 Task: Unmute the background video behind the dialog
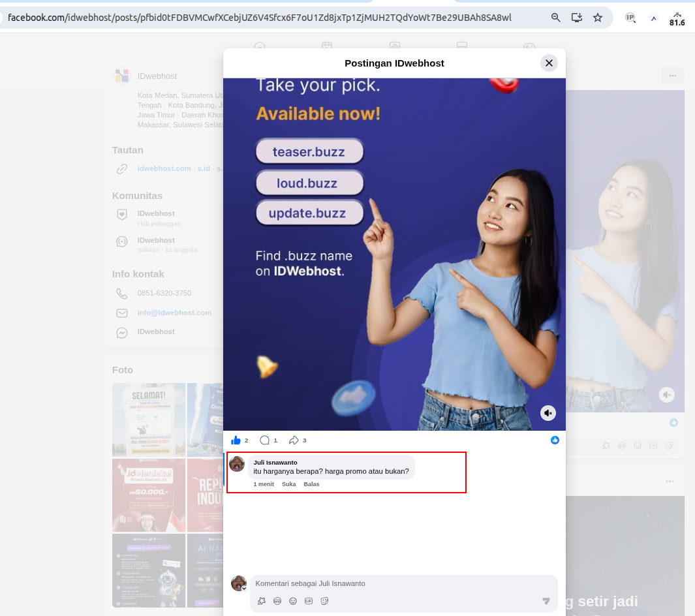pos(667,394)
